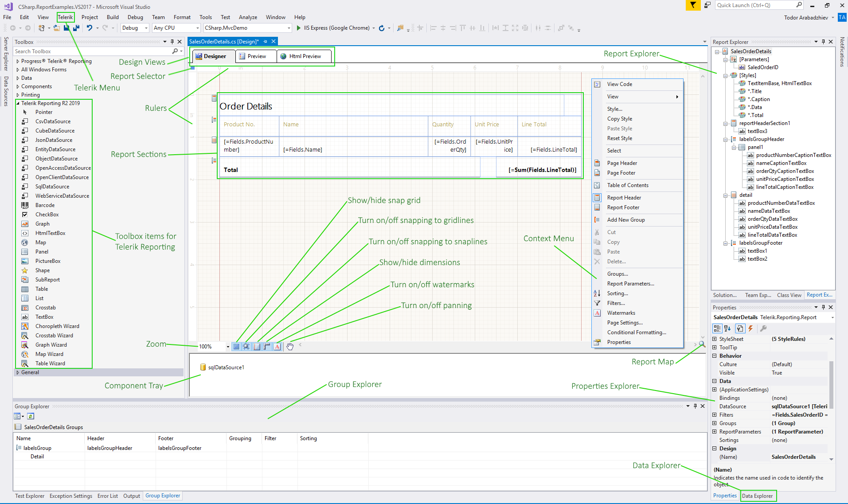Activate the panning hand tool
The height and width of the screenshot is (504, 848).
[290, 346]
